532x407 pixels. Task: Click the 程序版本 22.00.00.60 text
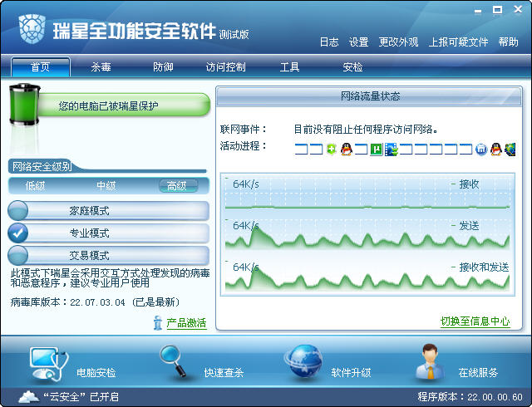click(x=470, y=397)
